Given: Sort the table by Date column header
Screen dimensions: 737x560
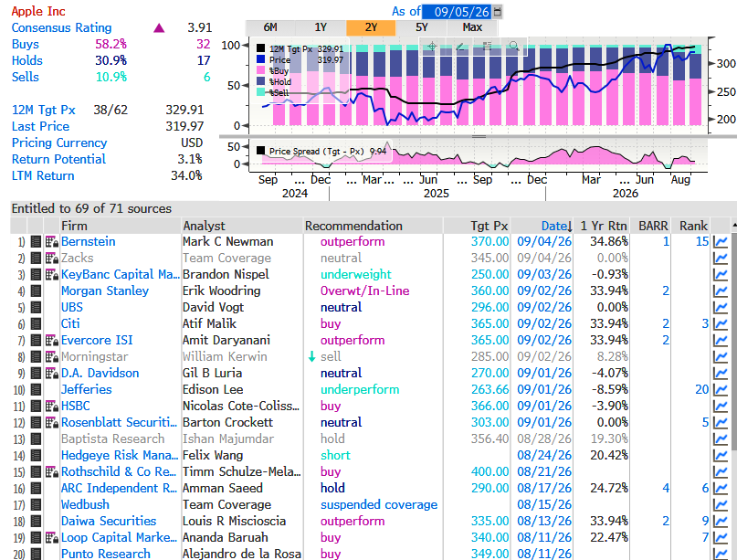Looking at the screenshot, I should tap(556, 227).
